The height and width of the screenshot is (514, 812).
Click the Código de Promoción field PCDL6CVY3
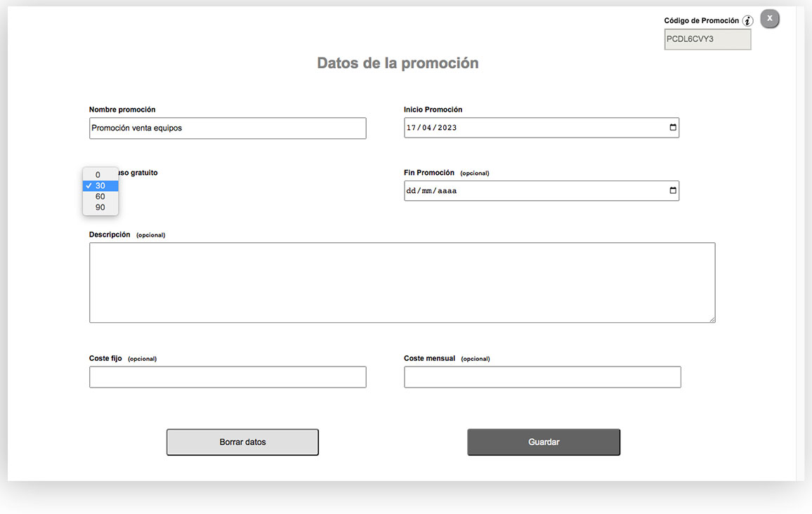pyautogui.click(x=707, y=39)
